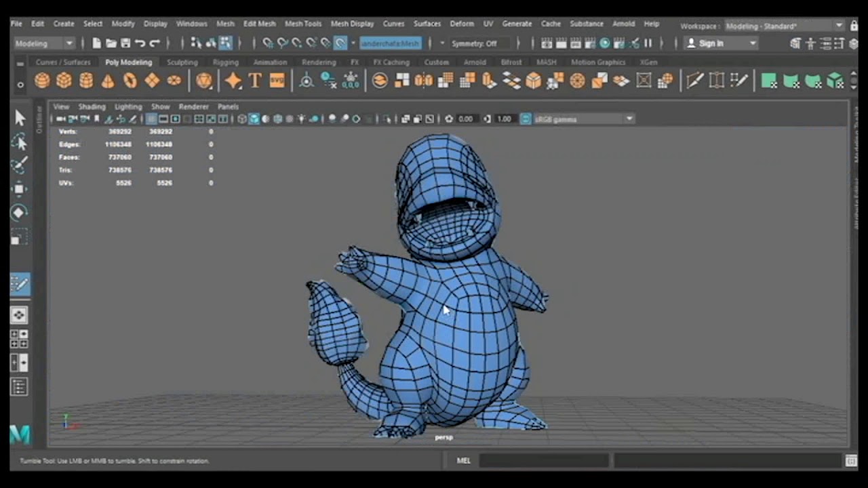Choose the Paint Selection tool
Screen dimensions: 868x488
pos(19,165)
